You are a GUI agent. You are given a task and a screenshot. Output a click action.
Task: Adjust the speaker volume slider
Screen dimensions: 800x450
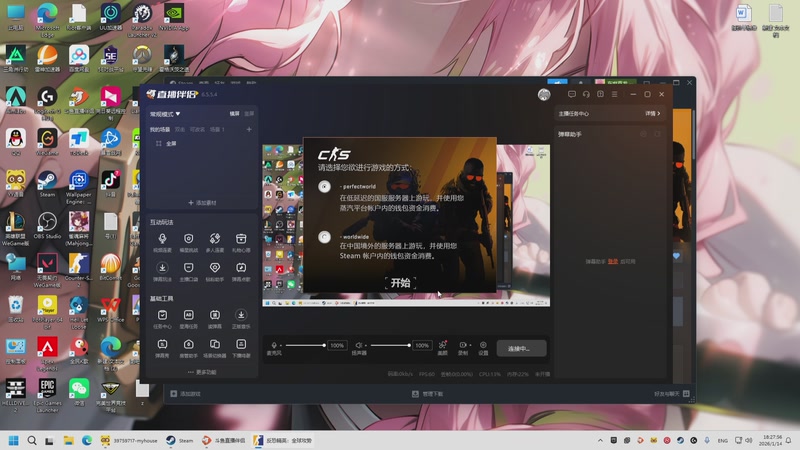390,345
